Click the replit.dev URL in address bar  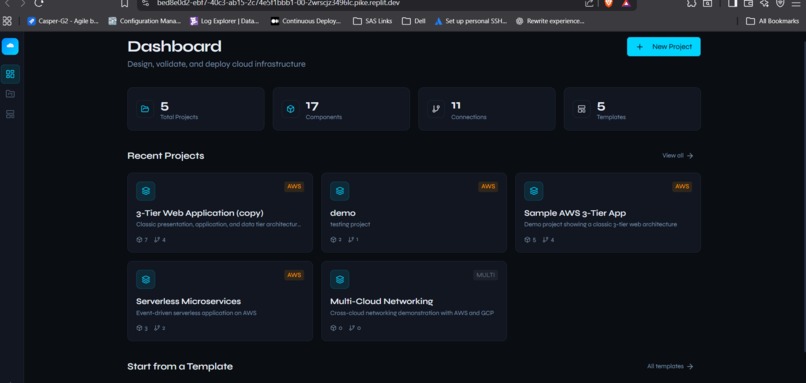278,3
